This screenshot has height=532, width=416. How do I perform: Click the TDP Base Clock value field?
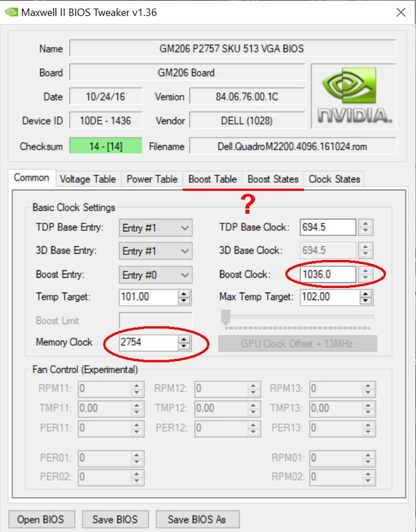tap(328, 227)
